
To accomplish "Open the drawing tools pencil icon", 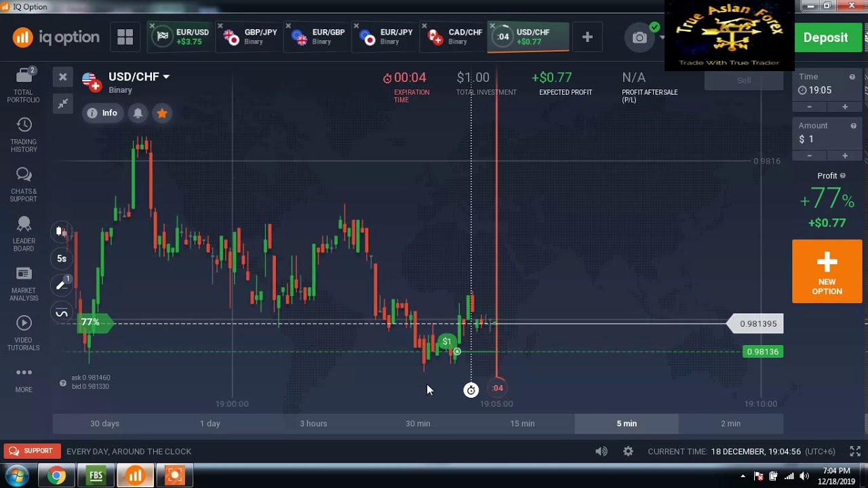I will coord(62,285).
